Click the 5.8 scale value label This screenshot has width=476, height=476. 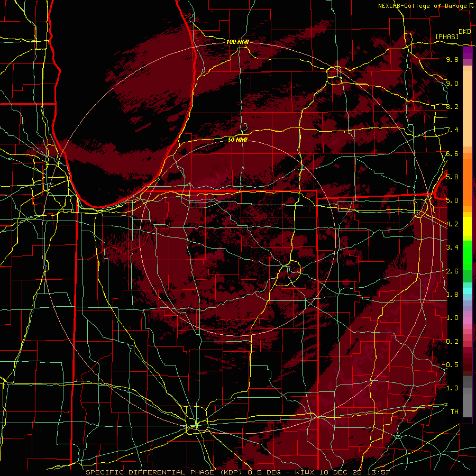tap(452, 177)
